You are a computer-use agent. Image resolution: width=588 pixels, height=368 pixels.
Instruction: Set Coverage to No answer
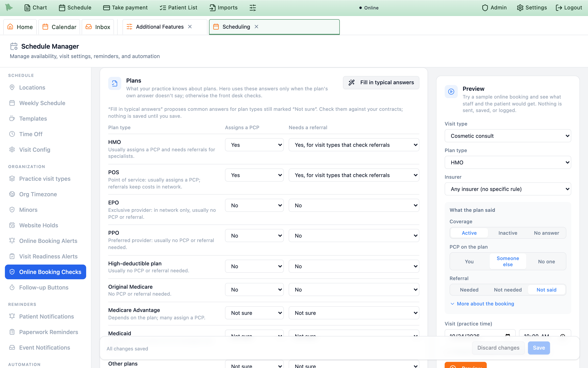click(x=546, y=233)
